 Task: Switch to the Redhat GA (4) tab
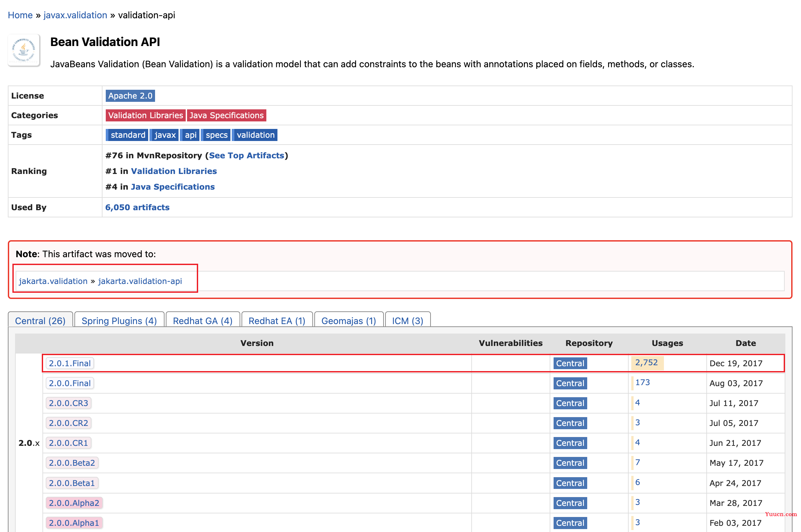pyautogui.click(x=203, y=320)
